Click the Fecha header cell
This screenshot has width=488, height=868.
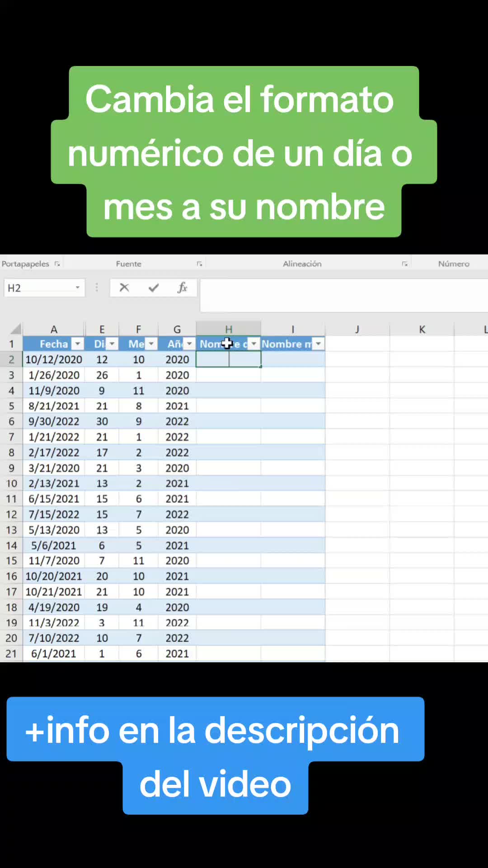54,344
